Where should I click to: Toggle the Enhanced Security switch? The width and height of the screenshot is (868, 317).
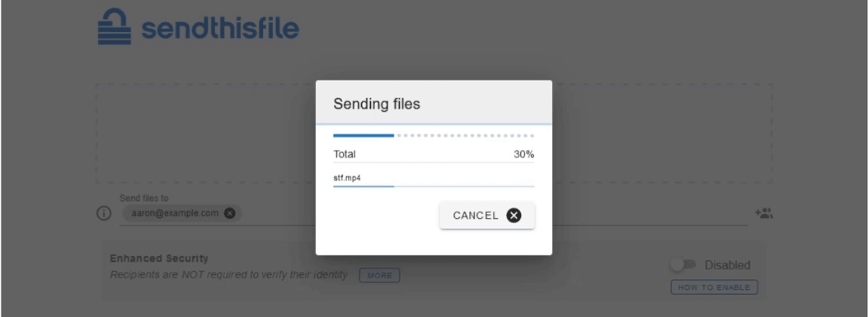tap(683, 265)
